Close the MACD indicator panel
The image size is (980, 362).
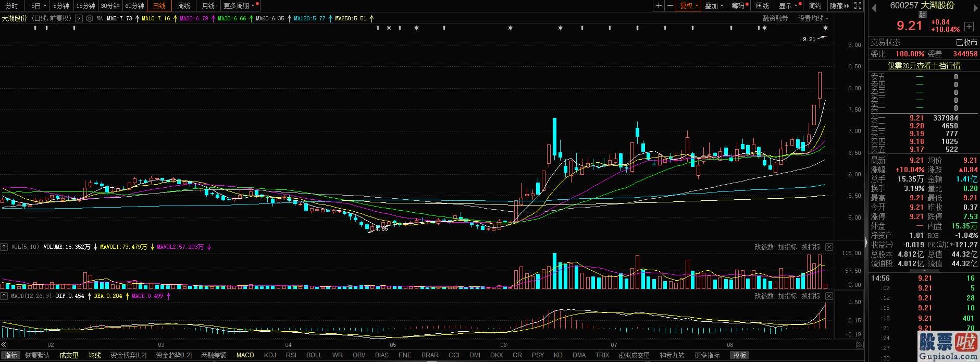[x=829, y=296]
